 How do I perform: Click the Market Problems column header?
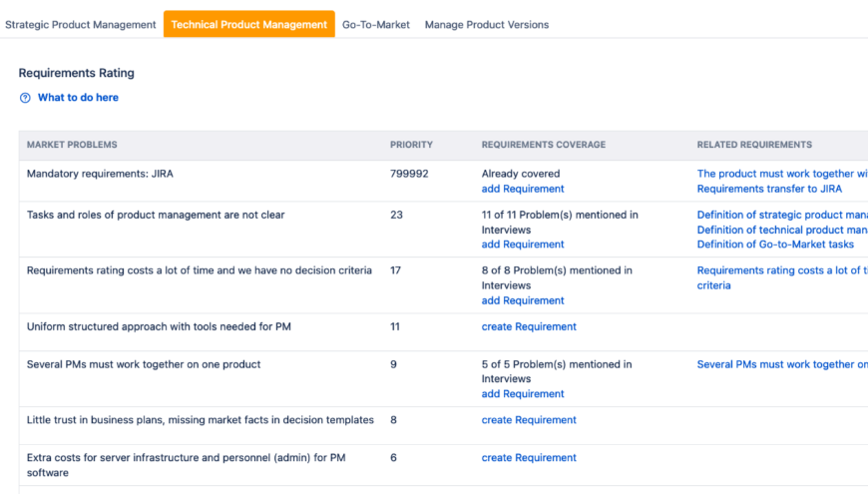pyautogui.click(x=72, y=145)
